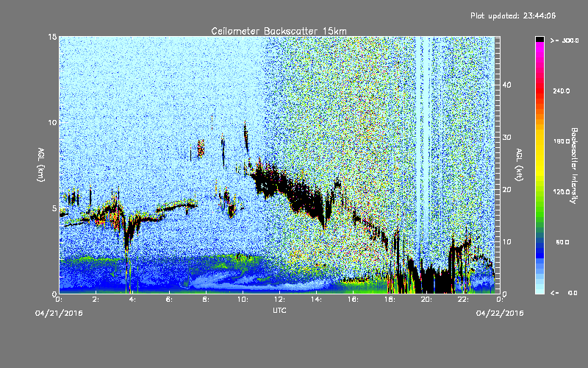Click the '120.0' colorbar label
Viewport: 588px width, 368px height.
tap(562, 191)
